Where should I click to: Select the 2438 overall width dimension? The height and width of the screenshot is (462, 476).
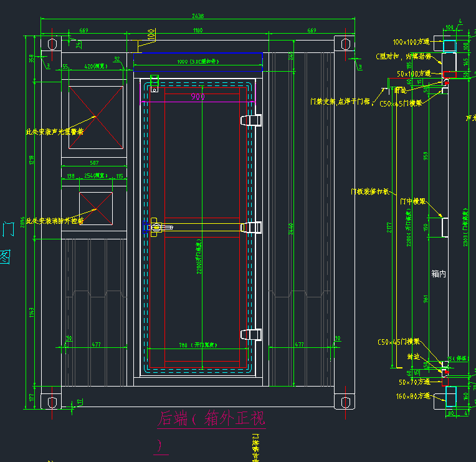(198, 16)
